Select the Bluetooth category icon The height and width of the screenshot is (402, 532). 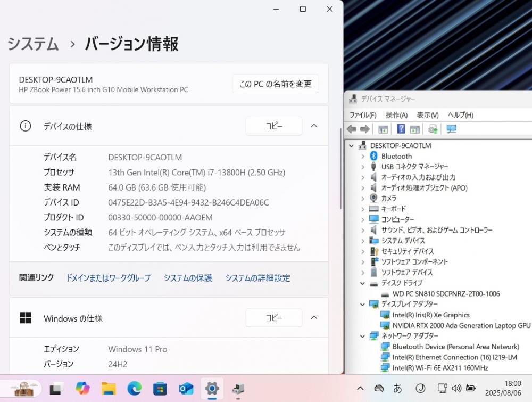tap(373, 156)
